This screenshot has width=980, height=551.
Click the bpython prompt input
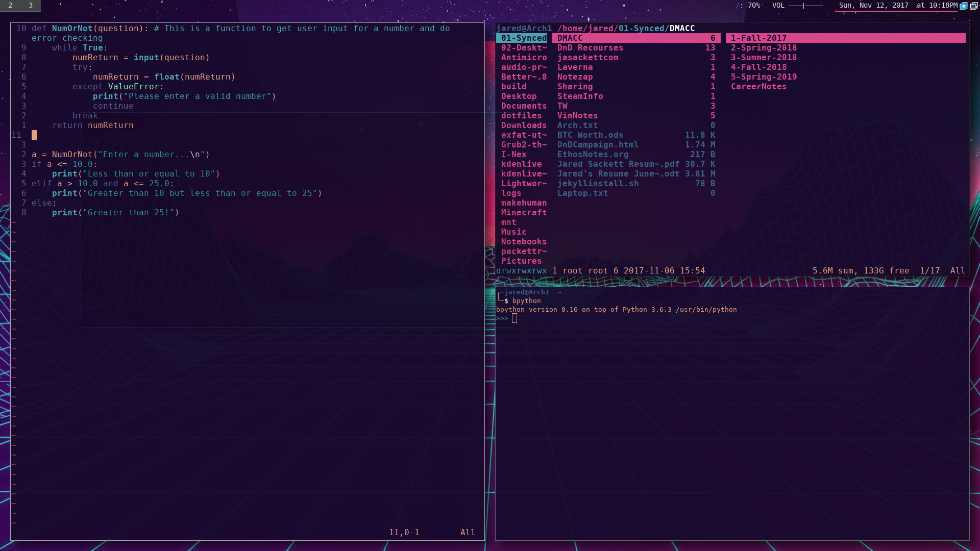[x=514, y=318]
